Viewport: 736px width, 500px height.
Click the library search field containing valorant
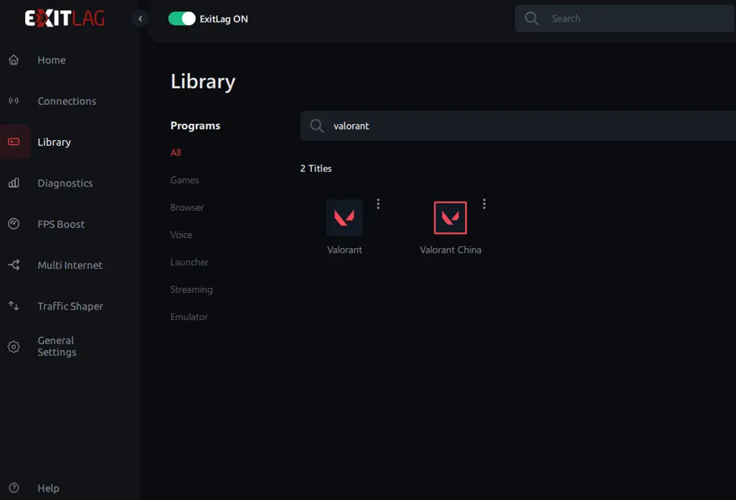[x=520, y=126]
